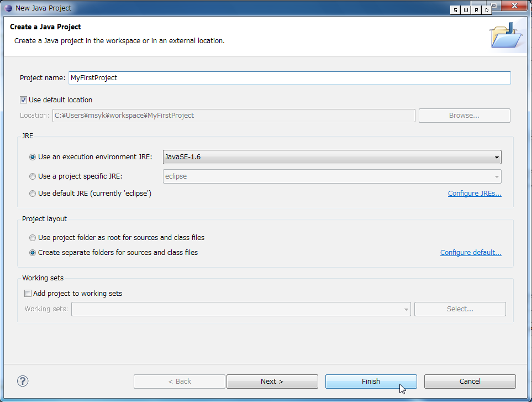Select Use default JRE radio button

(x=33, y=194)
